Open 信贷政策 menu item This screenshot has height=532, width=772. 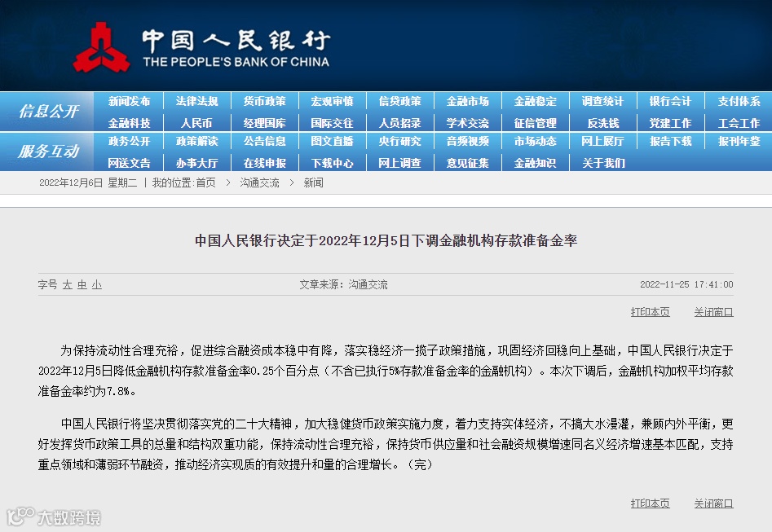click(399, 101)
